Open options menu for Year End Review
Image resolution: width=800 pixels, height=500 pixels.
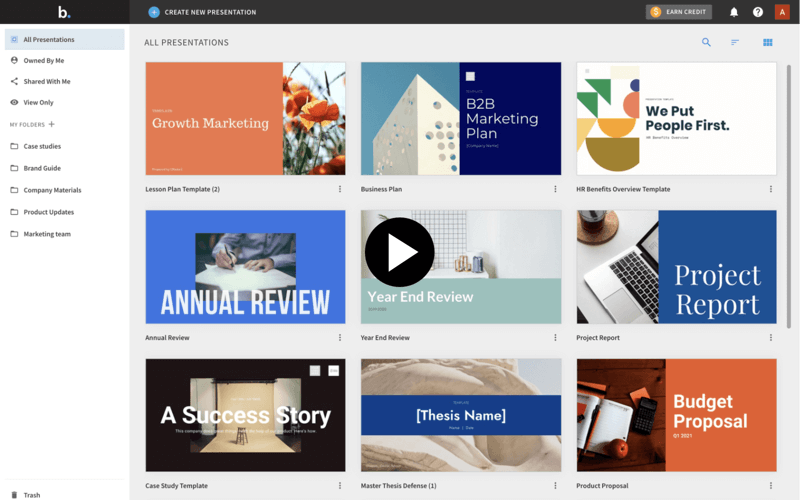point(555,338)
